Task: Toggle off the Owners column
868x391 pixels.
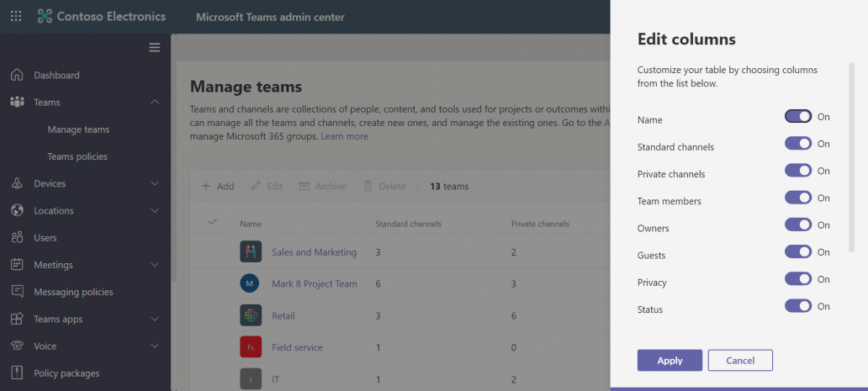Action: [x=798, y=225]
